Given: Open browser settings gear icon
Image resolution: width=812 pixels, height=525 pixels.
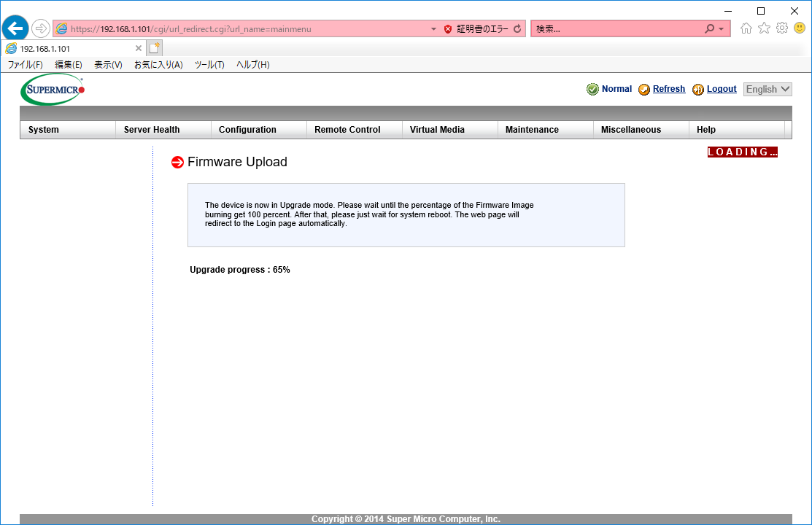Looking at the screenshot, I should pos(781,28).
